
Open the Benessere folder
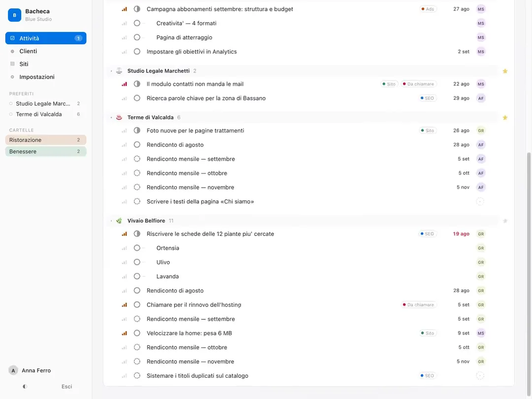click(x=46, y=152)
